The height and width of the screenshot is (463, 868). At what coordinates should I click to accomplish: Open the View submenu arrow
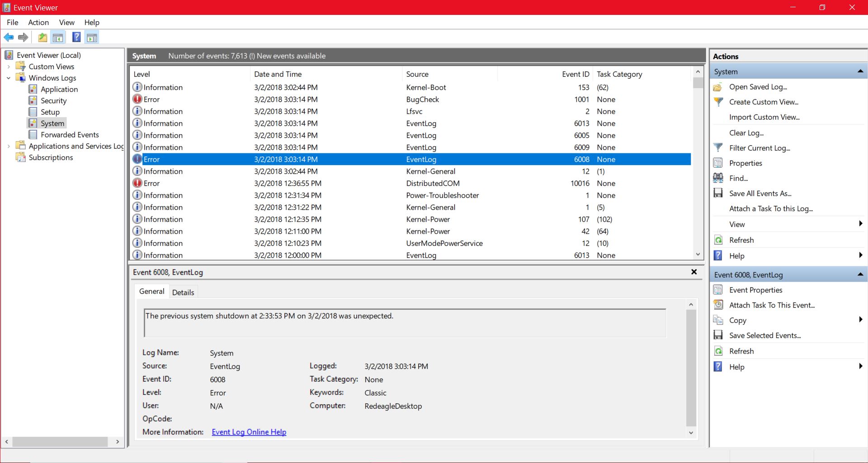point(860,224)
